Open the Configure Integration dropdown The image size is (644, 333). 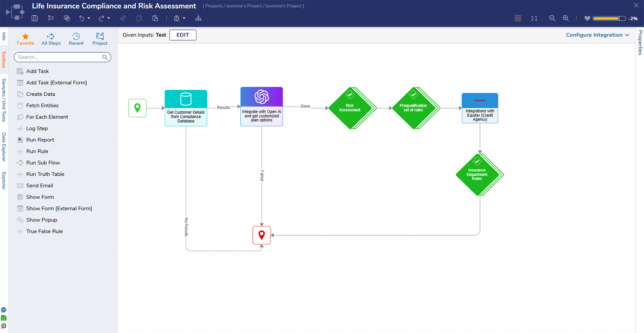point(597,35)
